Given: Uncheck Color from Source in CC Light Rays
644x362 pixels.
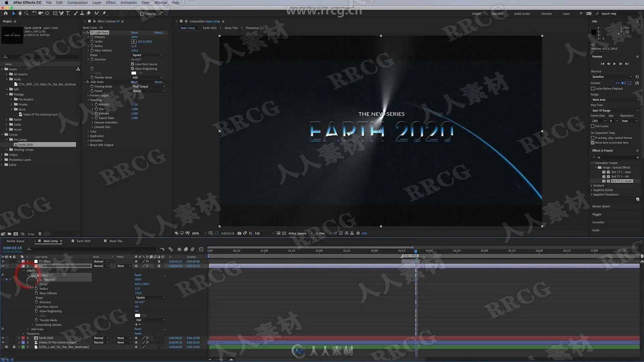Looking at the screenshot, I should (132, 64).
